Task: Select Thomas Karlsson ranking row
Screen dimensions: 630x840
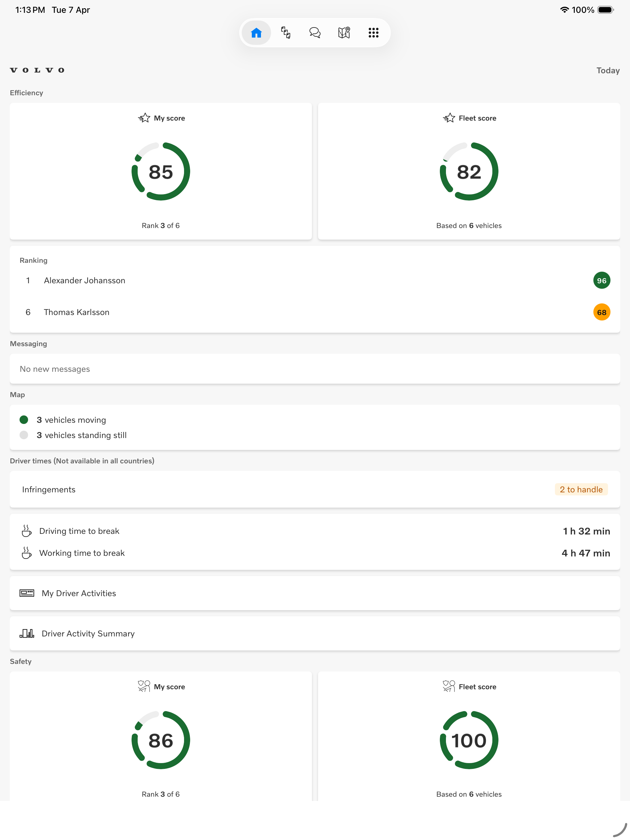Action: (x=315, y=312)
